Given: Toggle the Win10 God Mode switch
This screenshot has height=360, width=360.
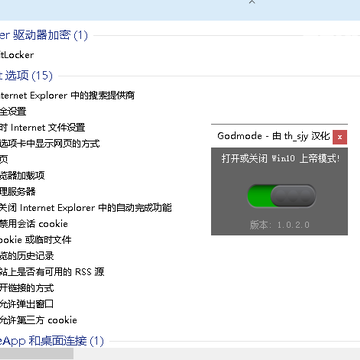Looking at the screenshot, I should (281, 196).
